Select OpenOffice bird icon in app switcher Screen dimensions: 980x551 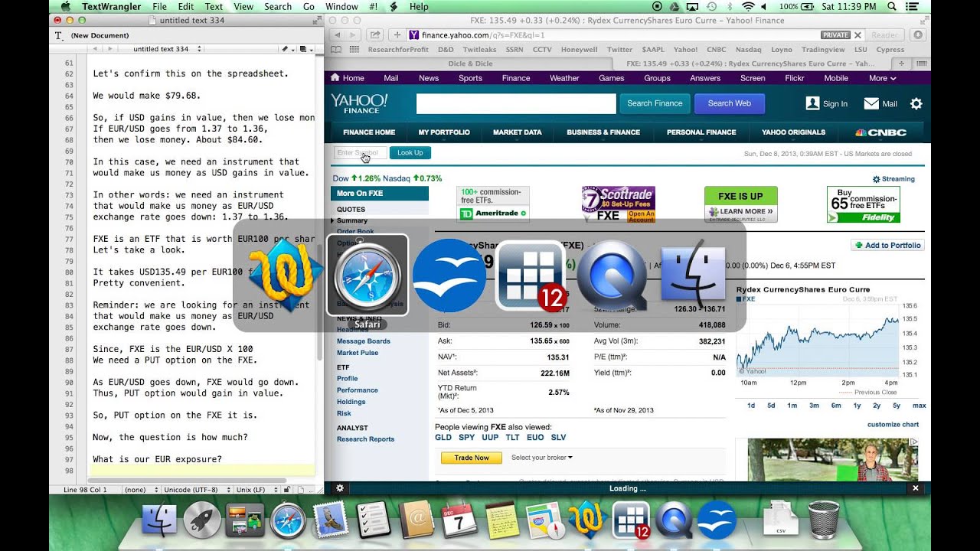click(449, 275)
